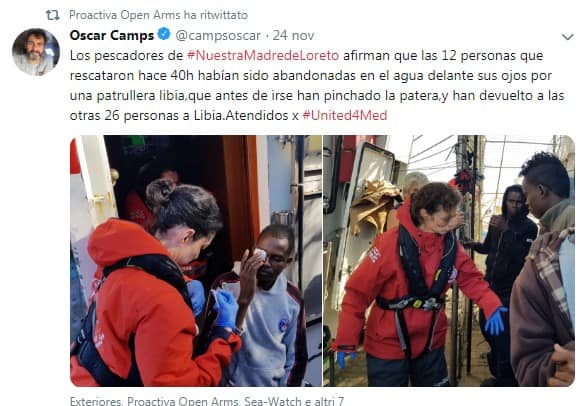Image resolution: width=587 pixels, height=406 pixels.
Task: Click the retweet icon above the tweet
Action: pyautogui.click(x=52, y=15)
